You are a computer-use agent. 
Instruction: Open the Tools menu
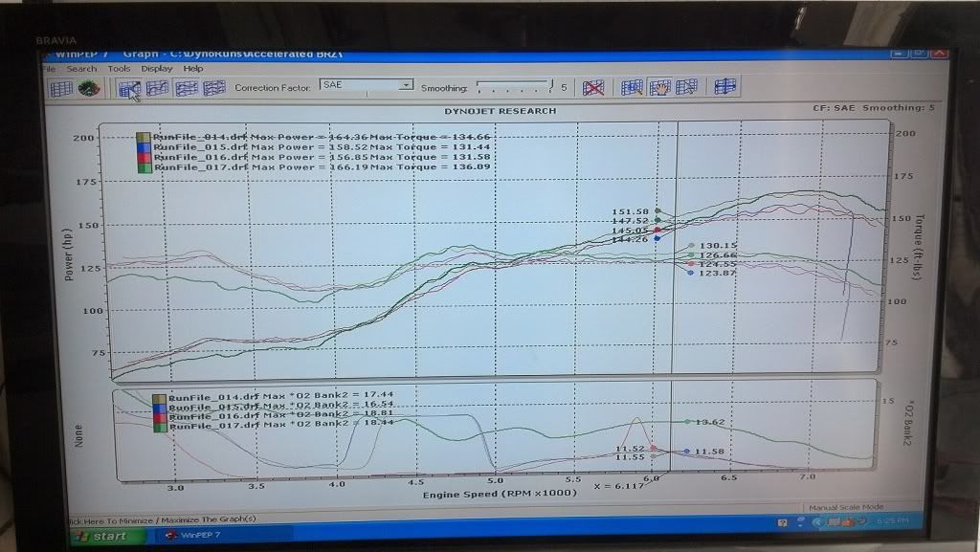point(119,69)
